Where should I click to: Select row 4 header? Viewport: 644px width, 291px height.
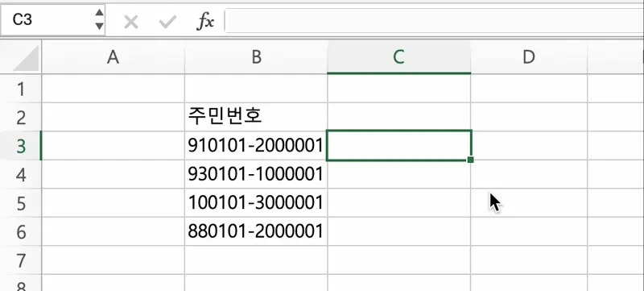tap(21, 175)
